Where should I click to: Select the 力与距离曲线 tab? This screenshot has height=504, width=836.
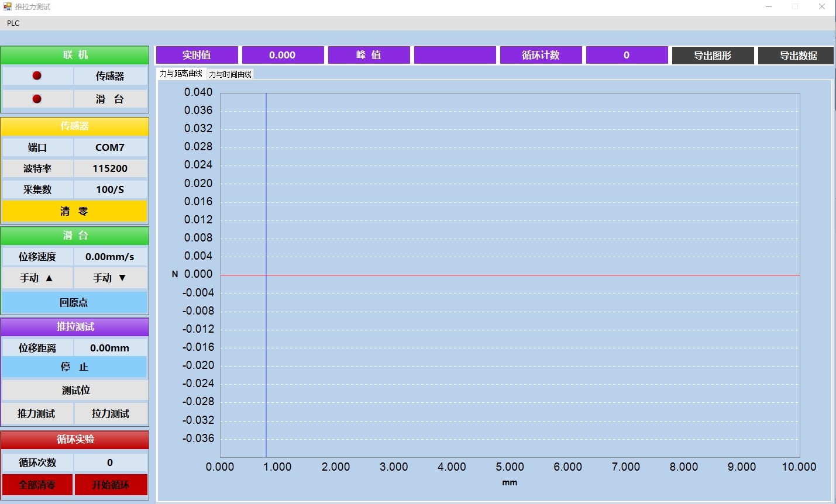(x=181, y=74)
